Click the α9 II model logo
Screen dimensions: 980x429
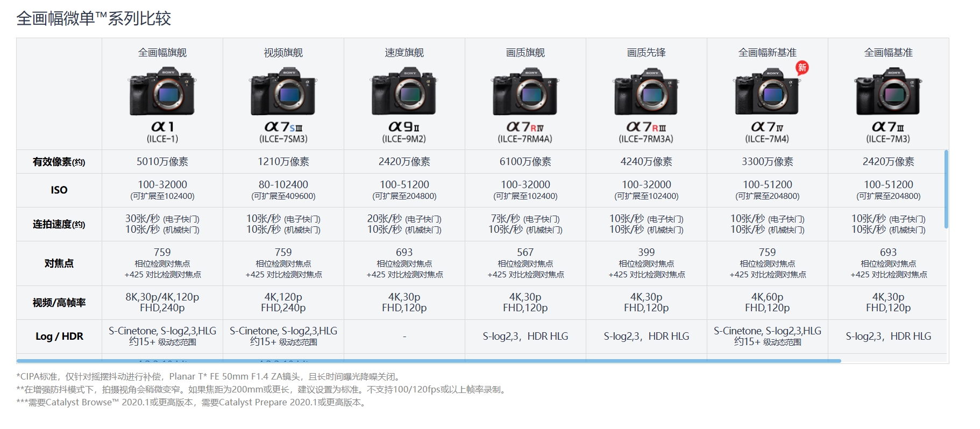coord(404,127)
